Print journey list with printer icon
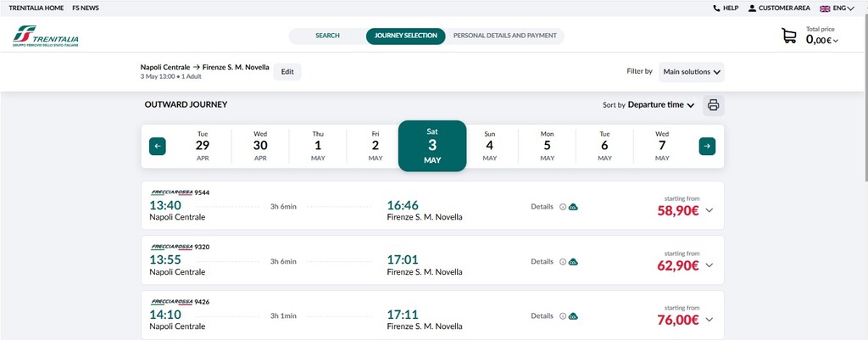 714,105
